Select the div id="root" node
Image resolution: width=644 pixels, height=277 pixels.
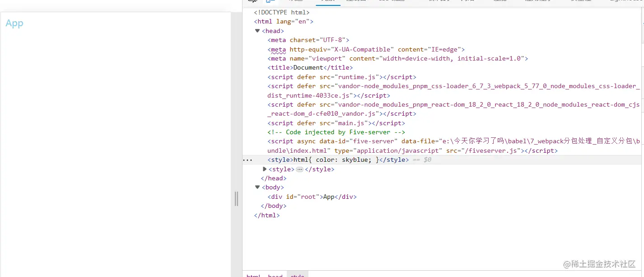[312, 197]
